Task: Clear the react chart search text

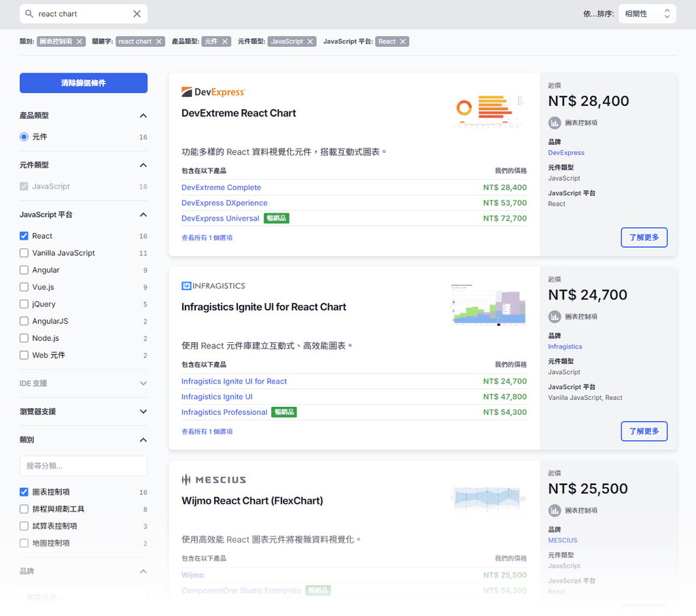Action: [137, 14]
